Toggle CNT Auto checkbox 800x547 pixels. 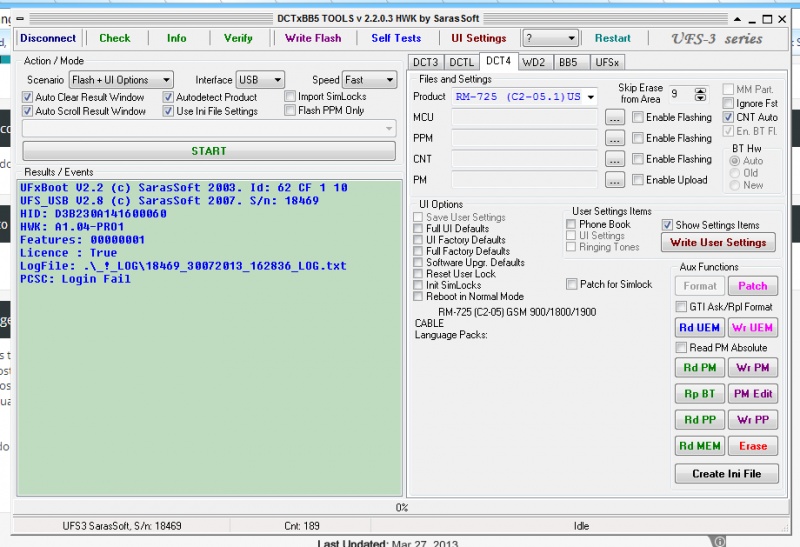click(729, 117)
